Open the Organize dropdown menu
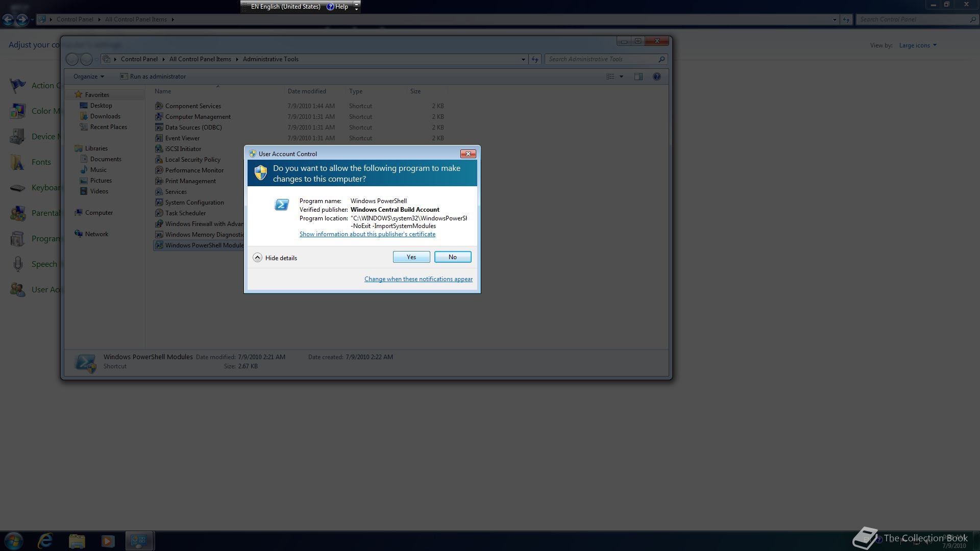Image resolution: width=980 pixels, height=551 pixels. [x=88, y=77]
